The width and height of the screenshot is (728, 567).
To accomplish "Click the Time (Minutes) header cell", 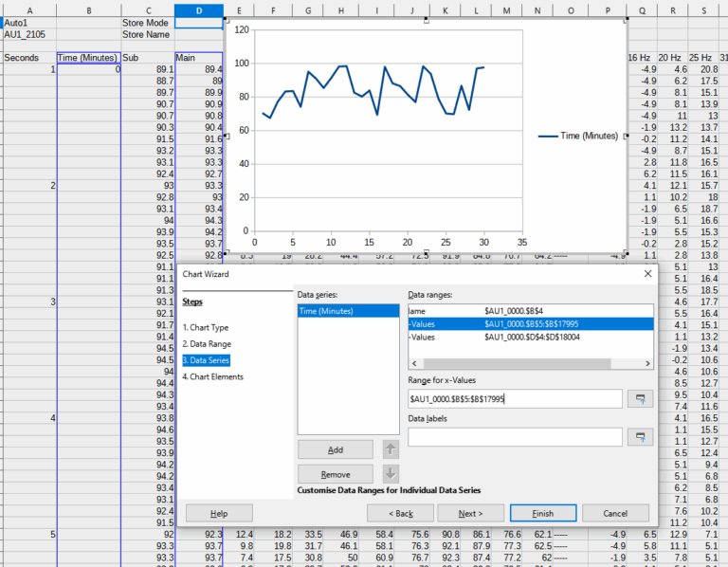I will click(x=89, y=58).
